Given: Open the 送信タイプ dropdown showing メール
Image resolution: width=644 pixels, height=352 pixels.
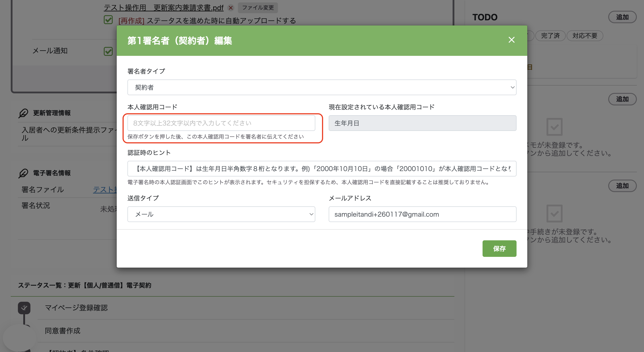Looking at the screenshot, I should point(221,214).
